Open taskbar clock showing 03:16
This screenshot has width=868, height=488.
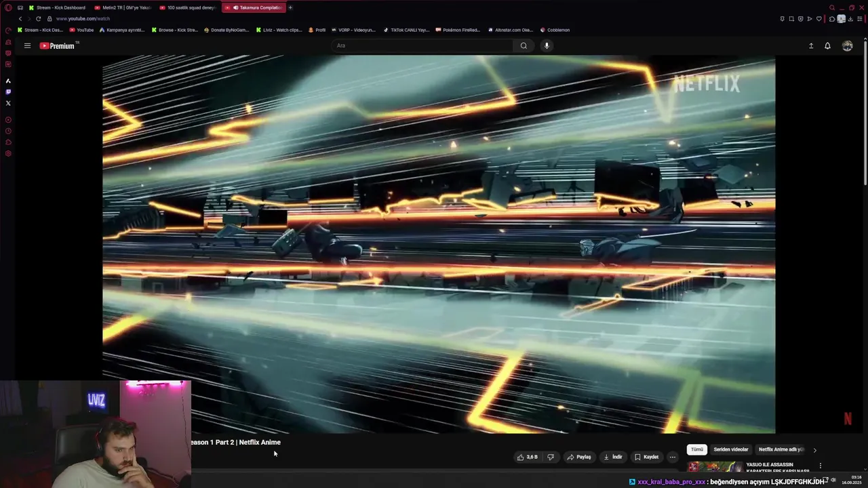point(851,480)
